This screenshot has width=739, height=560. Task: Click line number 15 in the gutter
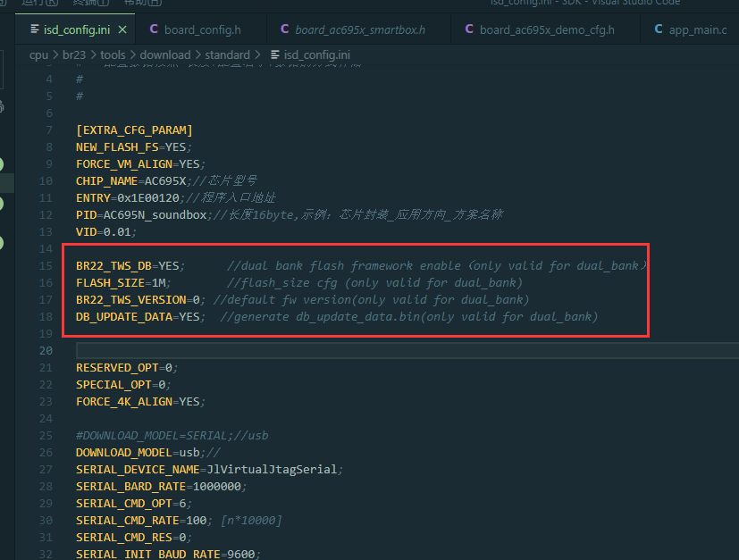(x=46, y=265)
